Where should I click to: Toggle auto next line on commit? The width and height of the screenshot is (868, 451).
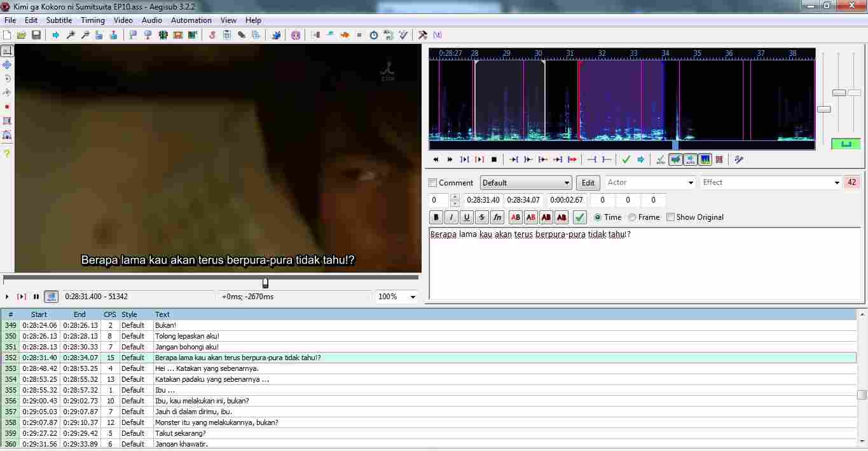point(675,159)
